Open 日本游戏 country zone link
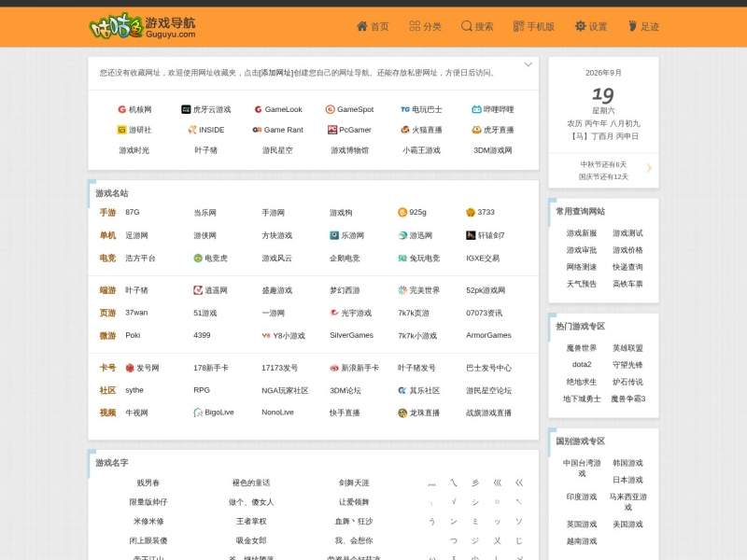Screen dimensions: 747x560 627,480
